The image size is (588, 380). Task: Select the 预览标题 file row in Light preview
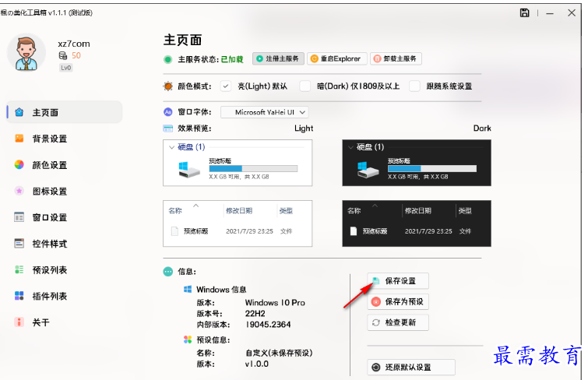[x=234, y=230]
